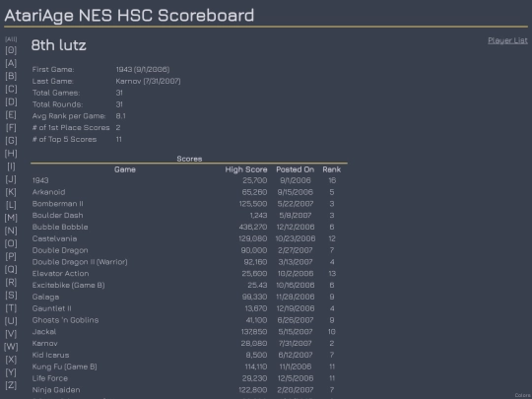532x399 pixels.
Task: Click the # of Top 5 Scores label
Action: pos(64,140)
